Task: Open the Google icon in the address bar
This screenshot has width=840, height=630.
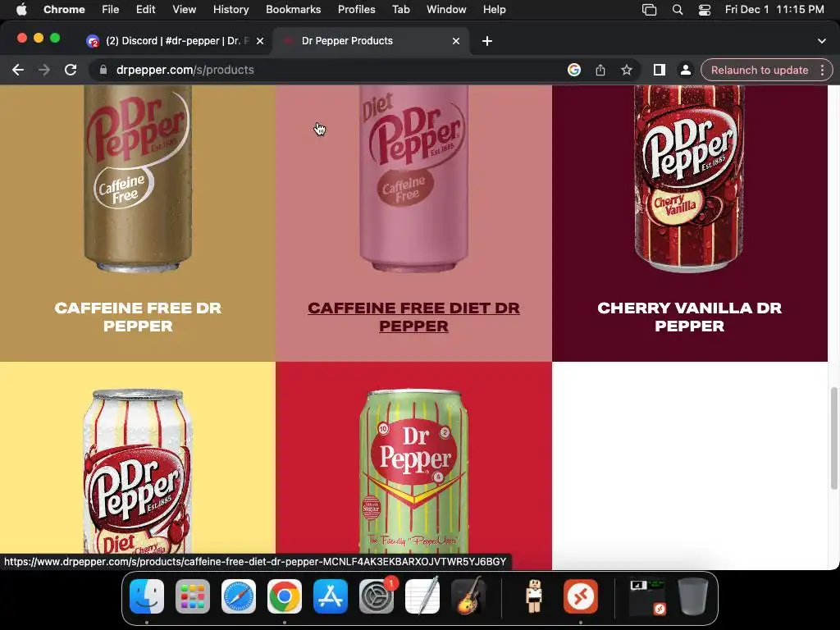Action: [573, 70]
